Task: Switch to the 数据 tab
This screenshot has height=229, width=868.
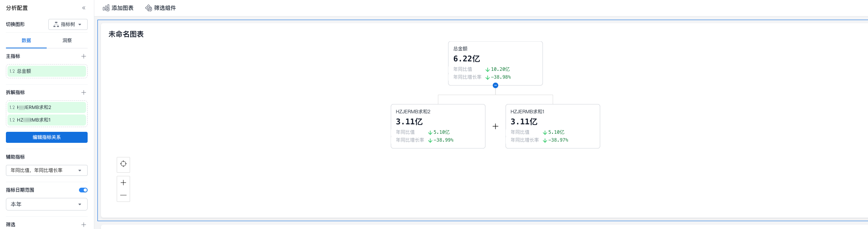Action: 26,41
